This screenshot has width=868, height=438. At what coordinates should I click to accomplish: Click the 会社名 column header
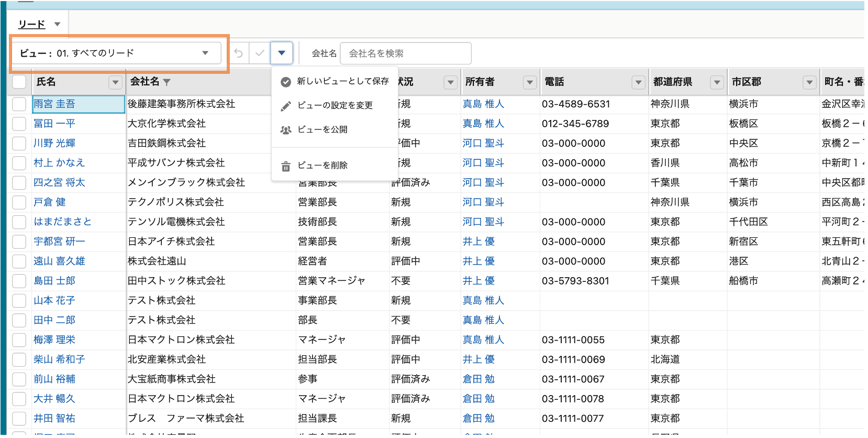point(144,82)
